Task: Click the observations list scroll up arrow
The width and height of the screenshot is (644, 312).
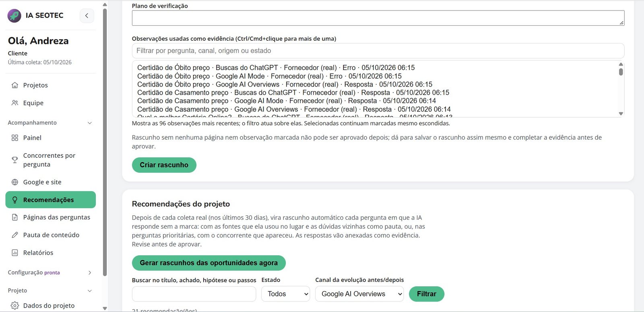Action: click(621, 64)
